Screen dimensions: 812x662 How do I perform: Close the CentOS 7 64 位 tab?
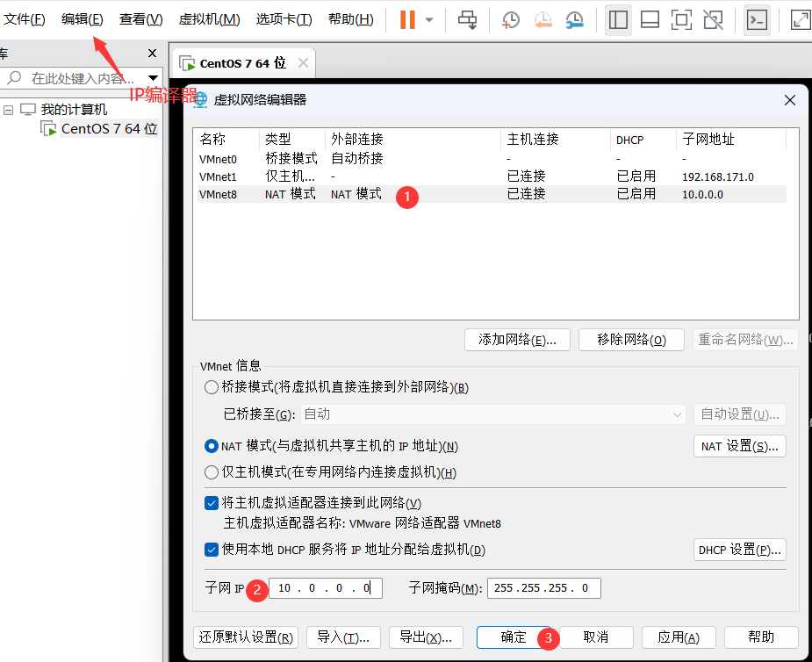[x=304, y=63]
